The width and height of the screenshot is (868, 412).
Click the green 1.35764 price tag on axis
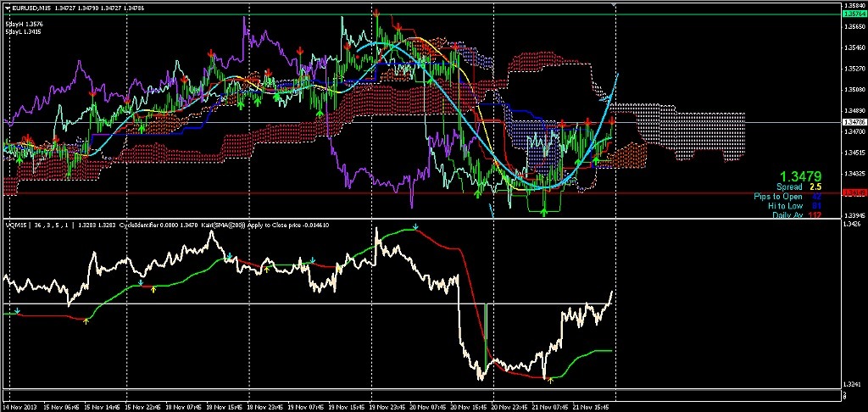[x=854, y=14]
